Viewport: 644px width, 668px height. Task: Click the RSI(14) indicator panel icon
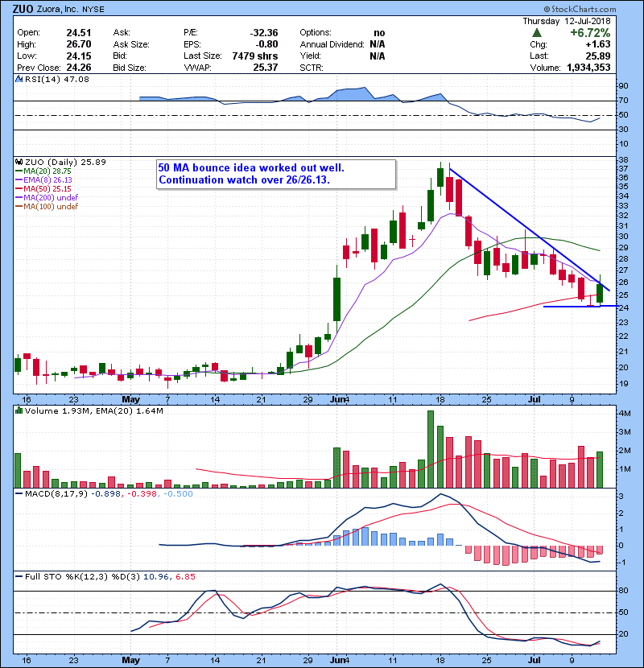(19, 79)
